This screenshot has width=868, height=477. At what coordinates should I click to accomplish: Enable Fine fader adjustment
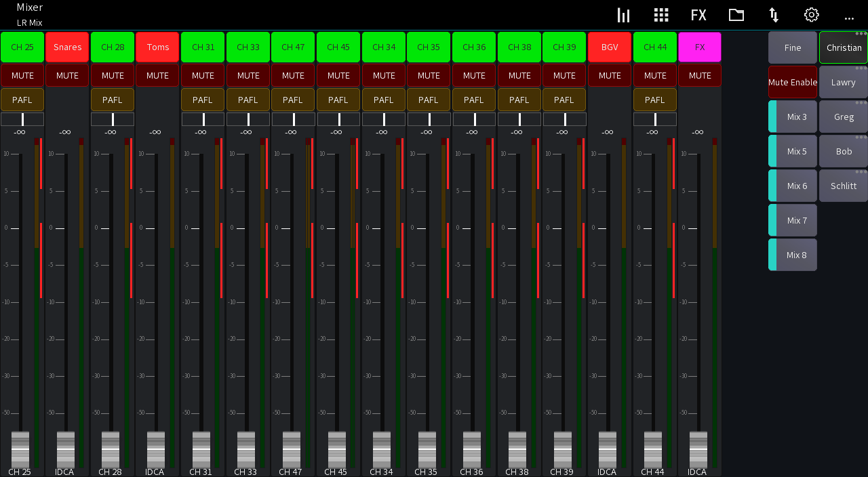pyautogui.click(x=792, y=47)
